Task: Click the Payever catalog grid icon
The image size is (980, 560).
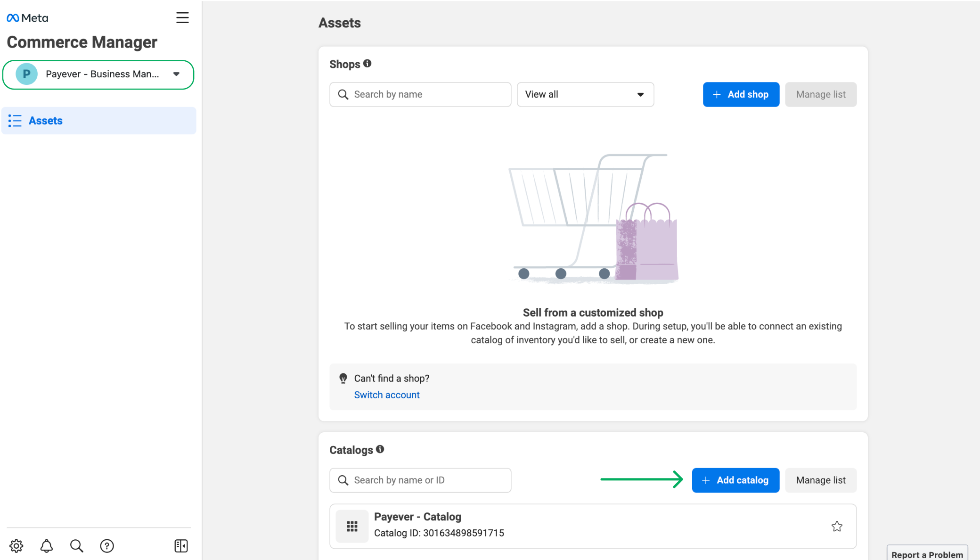Action: coord(352,527)
